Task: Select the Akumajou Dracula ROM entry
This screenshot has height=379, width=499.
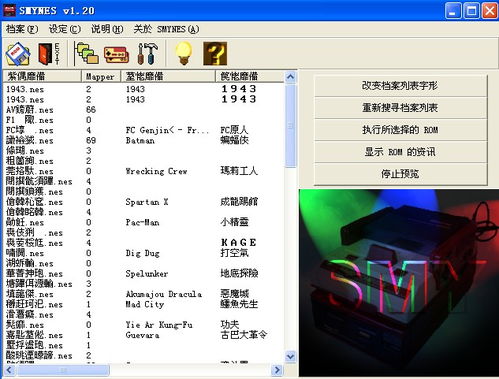Action: (143, 294)
